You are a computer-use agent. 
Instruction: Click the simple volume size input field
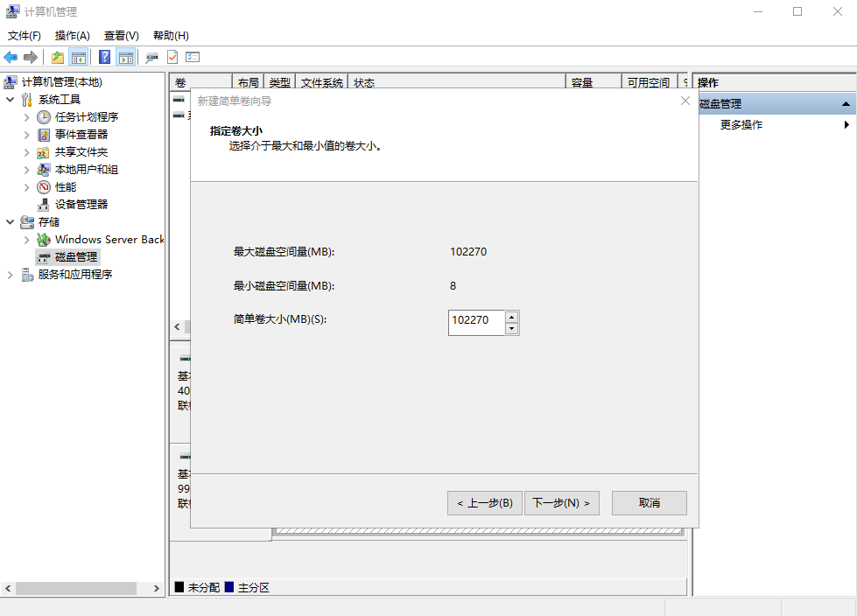coord(476,323)
